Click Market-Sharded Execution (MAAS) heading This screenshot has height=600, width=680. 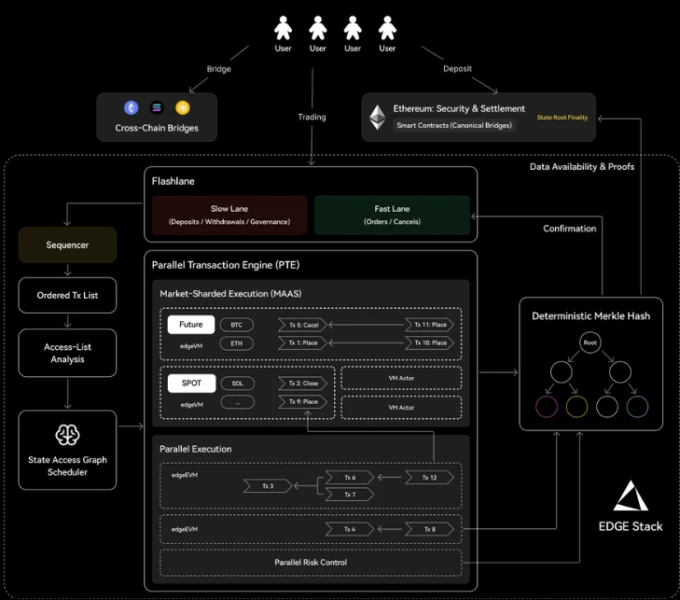pos(230,293)
